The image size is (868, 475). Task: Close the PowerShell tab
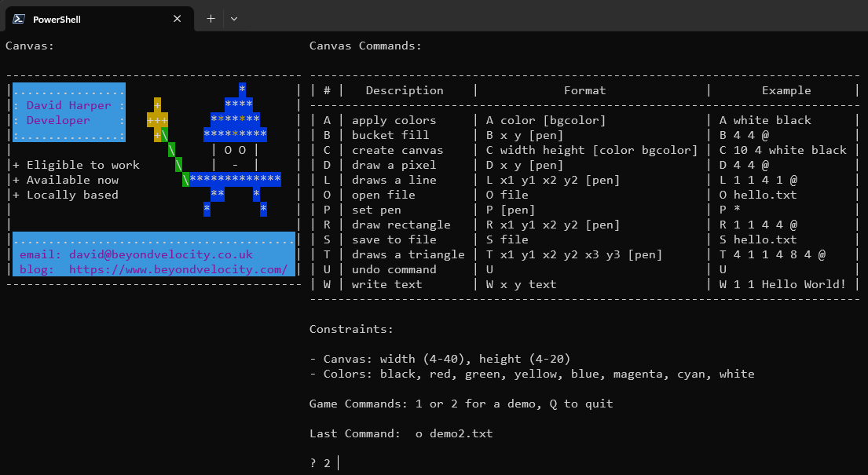point(178,19)
